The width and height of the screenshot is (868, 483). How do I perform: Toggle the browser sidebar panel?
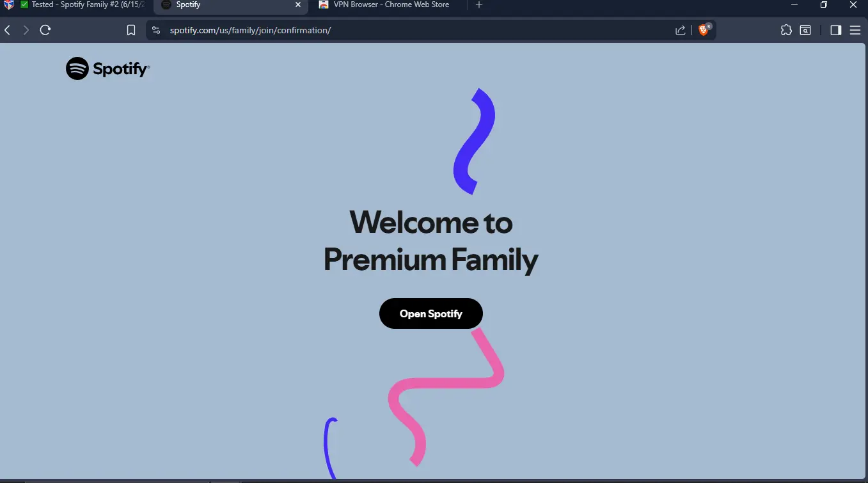click(x=835, y=30)
